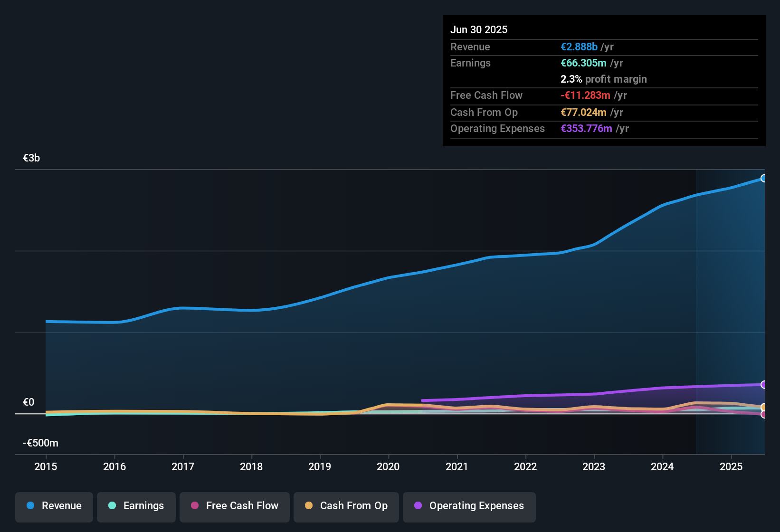Select the 2025 year label on the axis
This screenshot has width=780, height=532.
(731, 467)
